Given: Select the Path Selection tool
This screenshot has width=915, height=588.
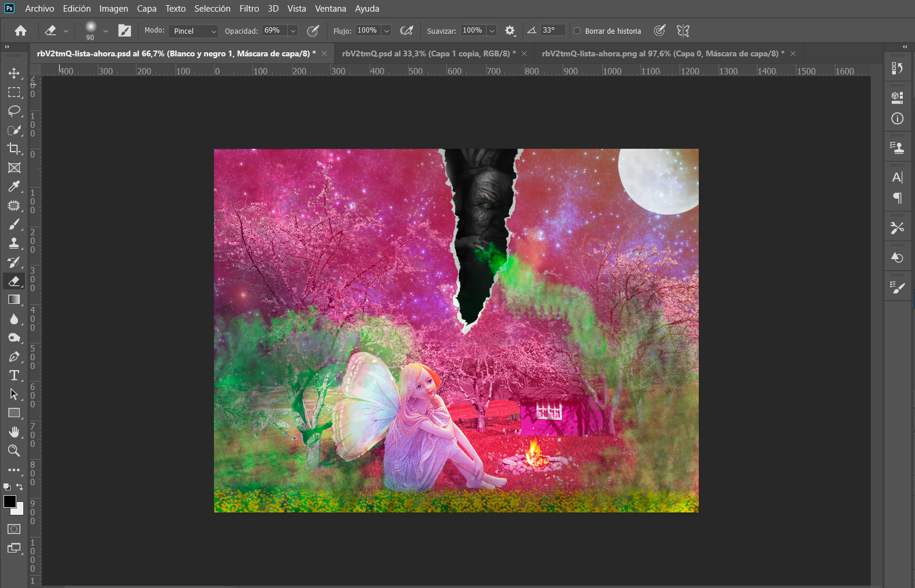Looking at the screenshot, I should point(14,395).
